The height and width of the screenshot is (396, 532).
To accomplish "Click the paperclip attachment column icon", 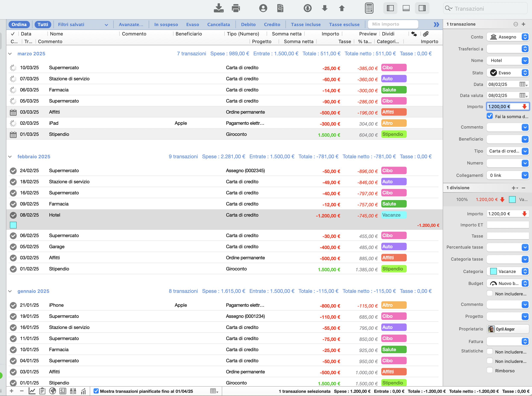I will [x=426, y=34].
